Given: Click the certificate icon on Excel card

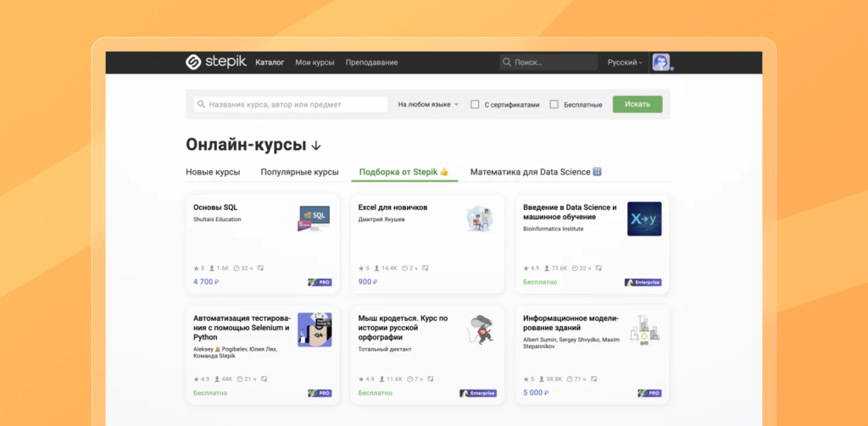Looking at the screenshot, I should (426, 268).
